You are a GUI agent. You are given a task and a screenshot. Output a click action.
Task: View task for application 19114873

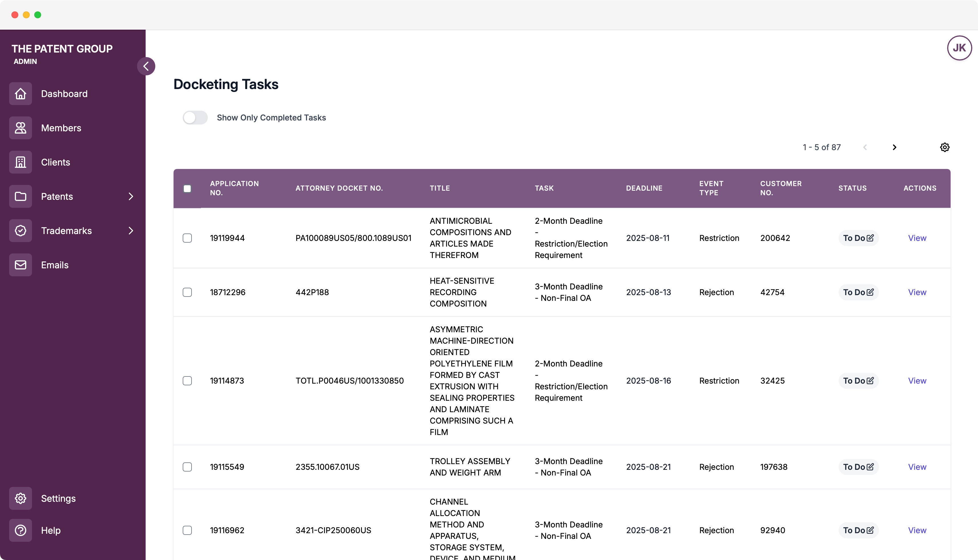(x=917, y=380)
